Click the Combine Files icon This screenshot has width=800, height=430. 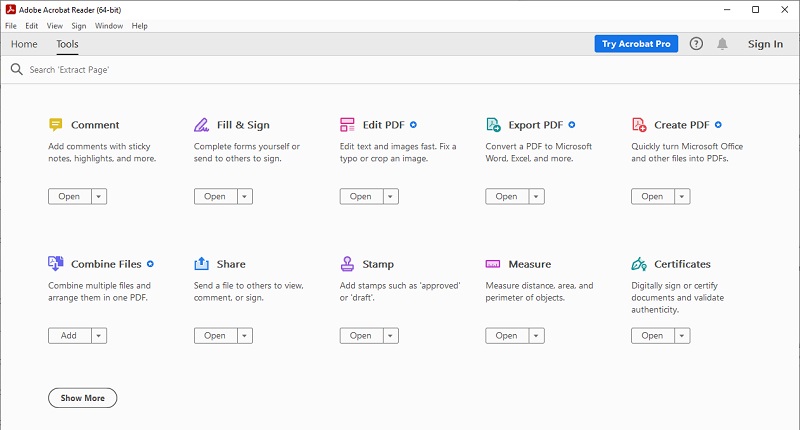coord(56,264)
